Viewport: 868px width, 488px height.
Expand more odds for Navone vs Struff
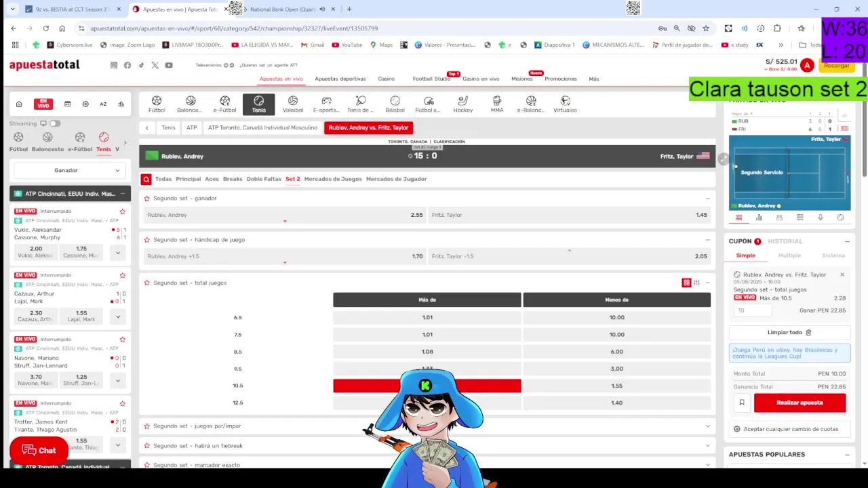118,380
